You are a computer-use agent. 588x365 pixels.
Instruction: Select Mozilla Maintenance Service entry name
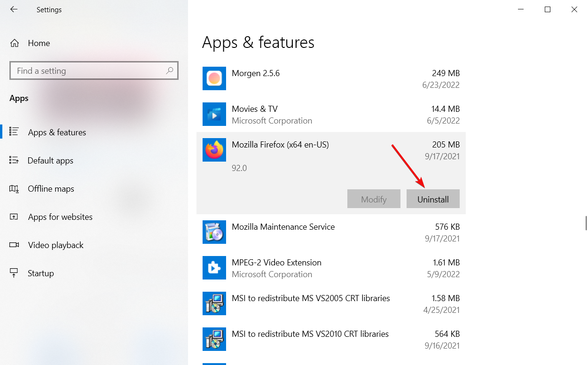(283, 227)
